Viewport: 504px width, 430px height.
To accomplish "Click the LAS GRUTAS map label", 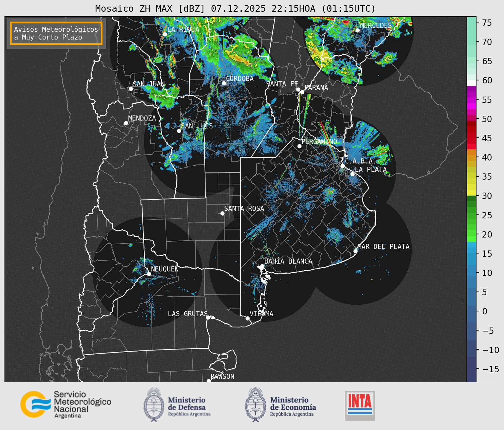I will 188,314.
